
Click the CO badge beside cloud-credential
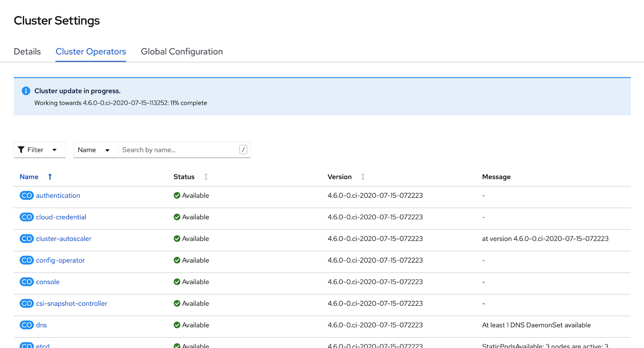click(27, 217)
